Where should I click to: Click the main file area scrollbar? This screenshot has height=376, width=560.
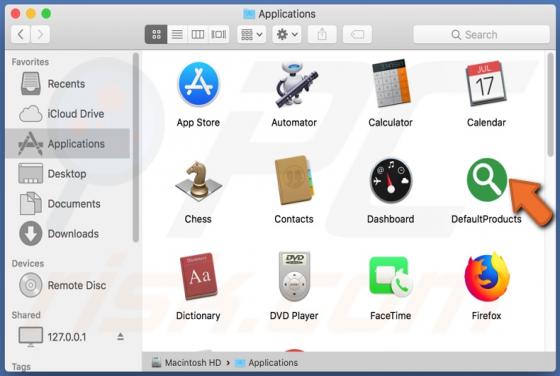(x=550, y=104)
